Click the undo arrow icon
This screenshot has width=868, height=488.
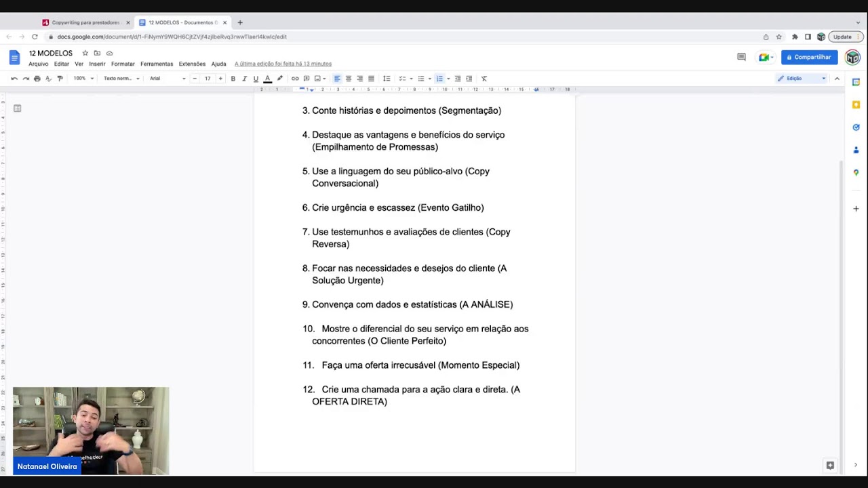14,79
